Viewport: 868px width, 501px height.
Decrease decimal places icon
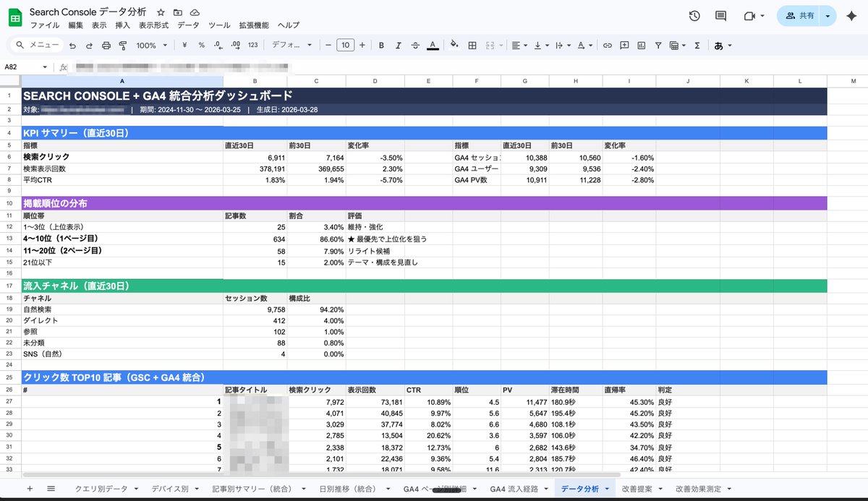pos(218,45)
